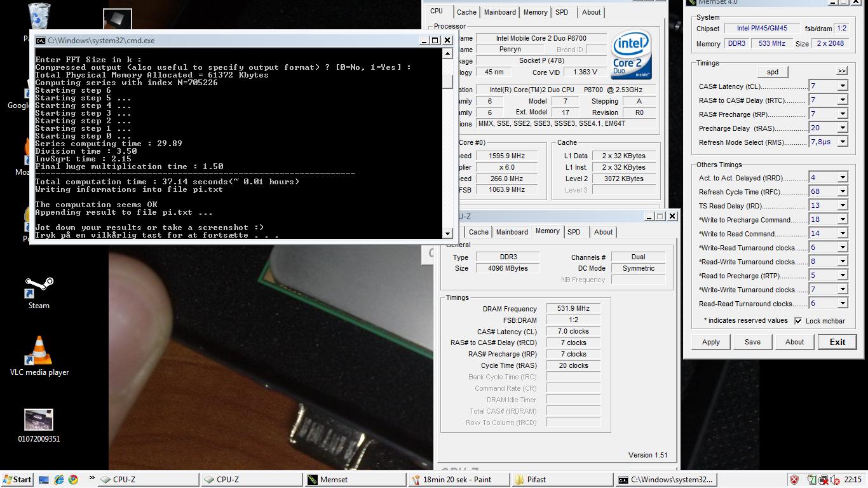Launch VLC media player from desktop
Image resolution: width=868 pixels, height=488 pixels.
[x=39, y=350]
